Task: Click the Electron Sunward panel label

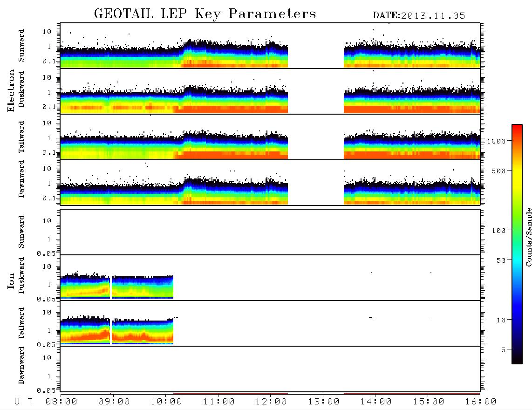Action: coord(21,46)
